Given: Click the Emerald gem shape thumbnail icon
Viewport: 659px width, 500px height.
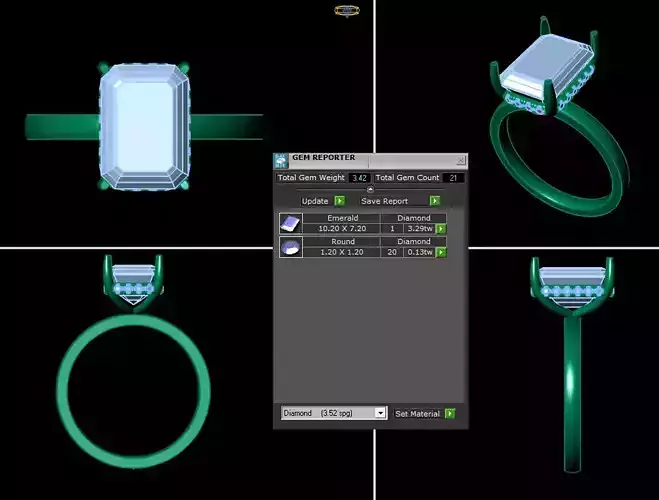Looking at the screenshot, I should (291, 224).
